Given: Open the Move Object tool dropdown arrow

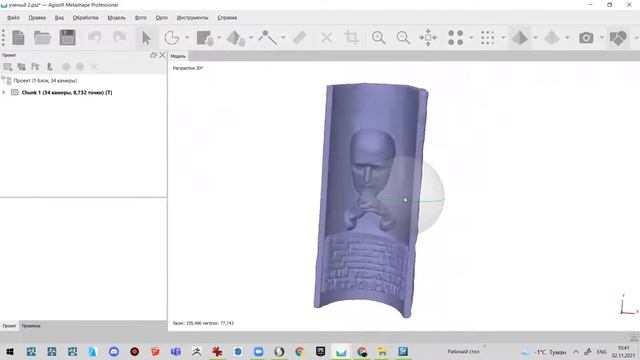Looking at the screenshot, I should click(x=251, y=38).
